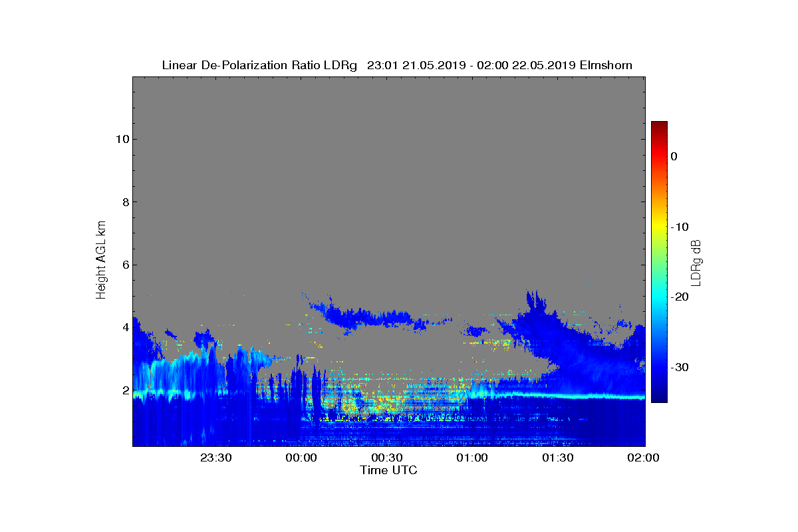Click the 00:00 time tick label
798x532 pixels.
(301, 458)
